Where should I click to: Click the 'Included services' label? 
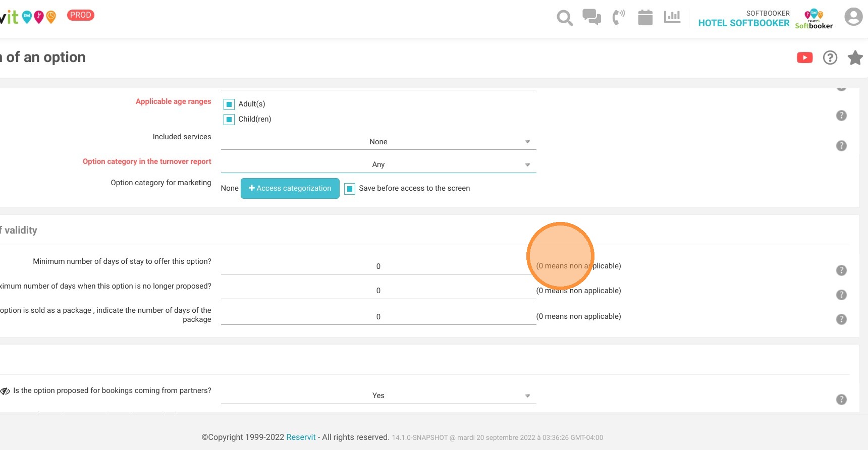[182, 137]
